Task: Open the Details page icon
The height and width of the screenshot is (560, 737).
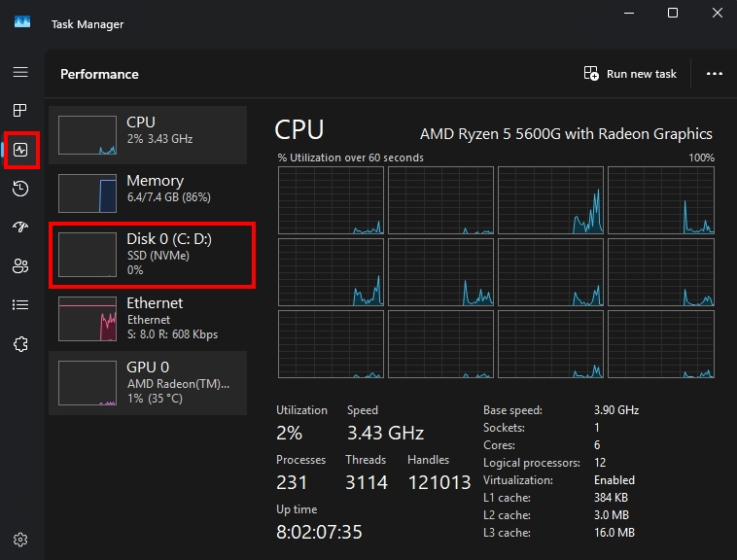Action: pyautogui.click(x=20, y=305)
